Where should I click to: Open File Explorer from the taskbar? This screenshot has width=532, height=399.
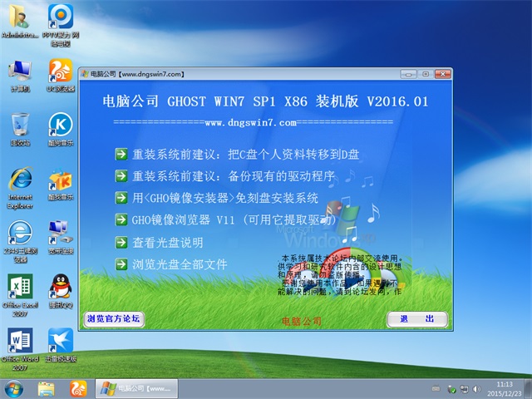47,388
